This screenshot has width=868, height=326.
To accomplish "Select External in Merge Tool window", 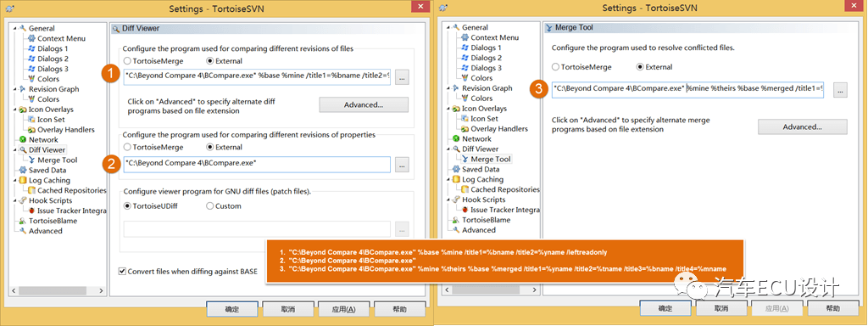I will coord(641,67).
